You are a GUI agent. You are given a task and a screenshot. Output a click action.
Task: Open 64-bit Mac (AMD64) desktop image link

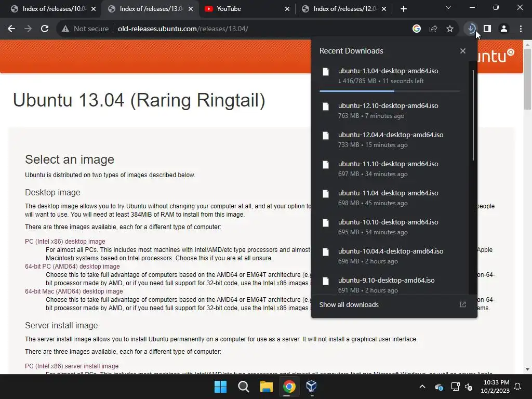pyautogui.click(x=74, y=291)
